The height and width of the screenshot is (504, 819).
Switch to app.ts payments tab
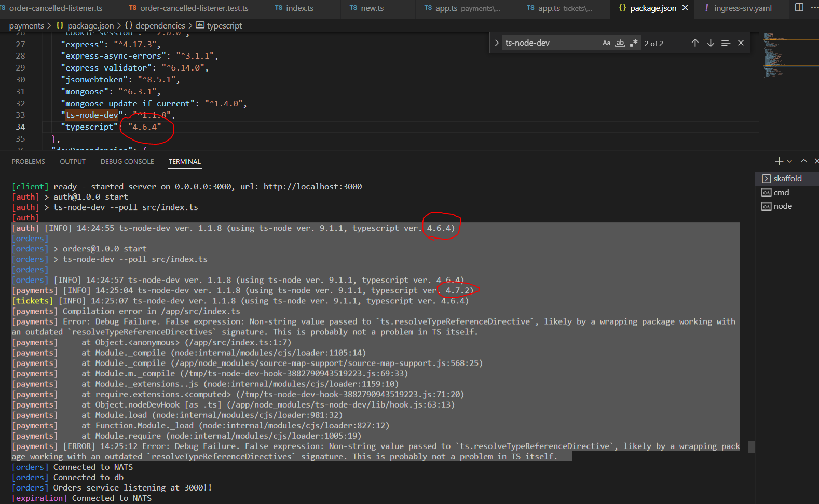tap(462, 8)
